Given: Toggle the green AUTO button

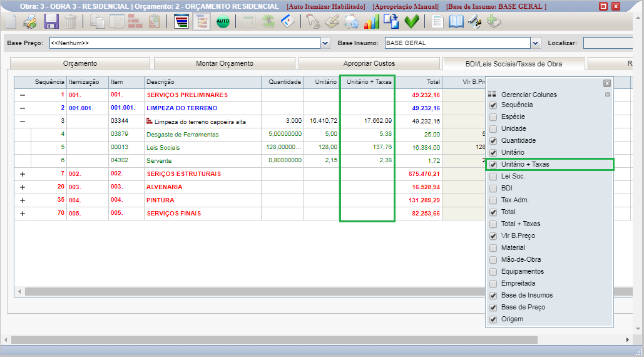Looking at the screenshot, I should pyautogui.click(x=223, y=21).
